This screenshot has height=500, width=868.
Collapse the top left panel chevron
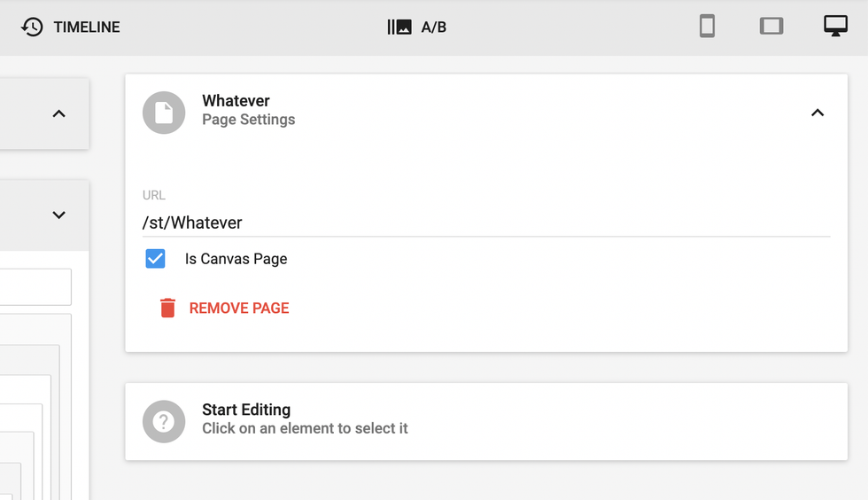pyautogui.click(x=59, y=113)
